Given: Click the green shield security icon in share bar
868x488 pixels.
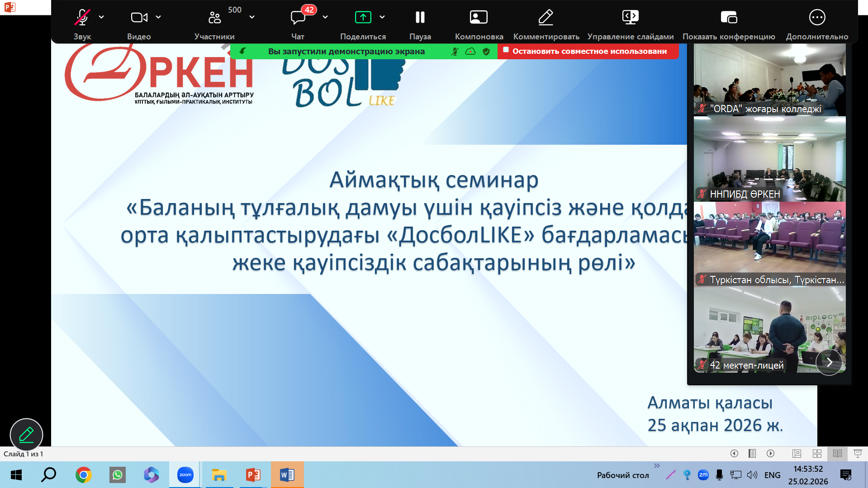Looking at the screenshot, I should 486,52.
